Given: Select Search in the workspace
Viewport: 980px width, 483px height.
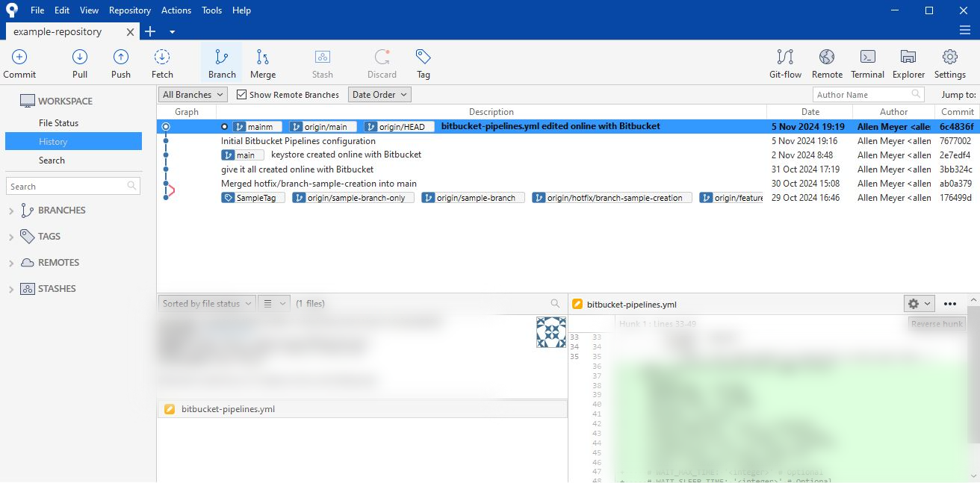Looking at the screenshot, I should pyautogui.click(x=52, y=161).
